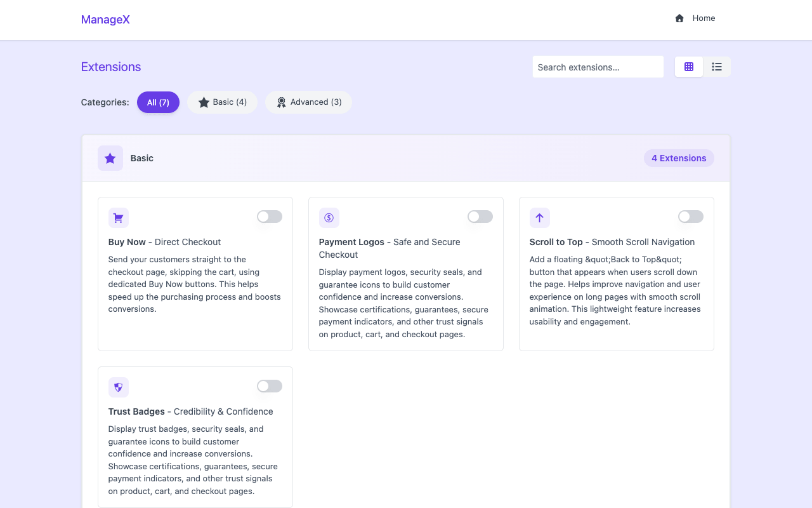Click the home icon in navigation bar

[x=679, y=18]
